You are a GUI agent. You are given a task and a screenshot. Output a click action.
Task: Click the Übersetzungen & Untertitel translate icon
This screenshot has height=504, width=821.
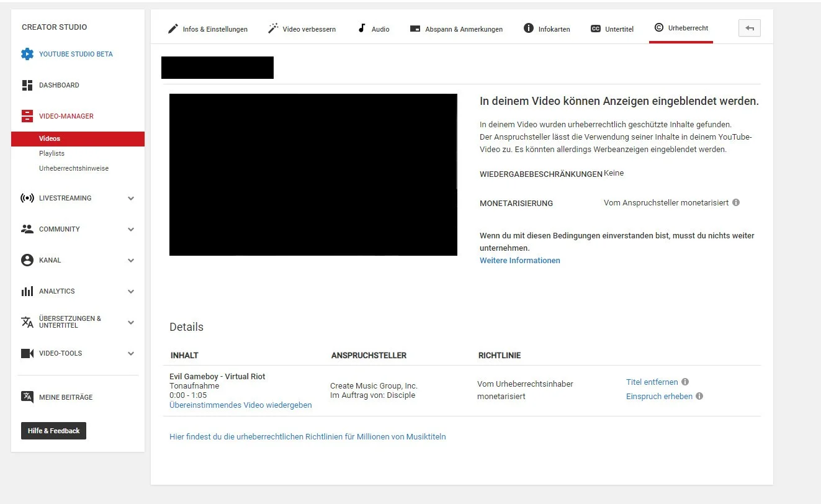click(x=27, y=322)
